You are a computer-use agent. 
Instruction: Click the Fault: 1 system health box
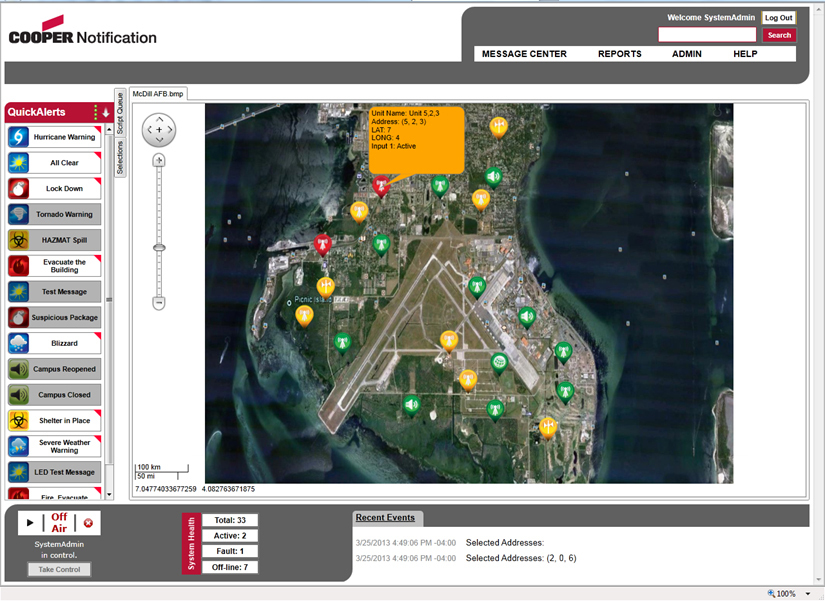click(230, 551)
